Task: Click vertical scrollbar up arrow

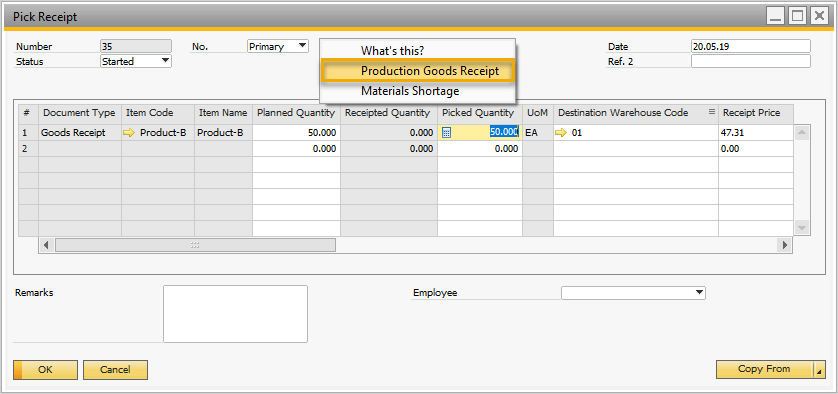Action: pyautogui.click(x=801, y=132)
